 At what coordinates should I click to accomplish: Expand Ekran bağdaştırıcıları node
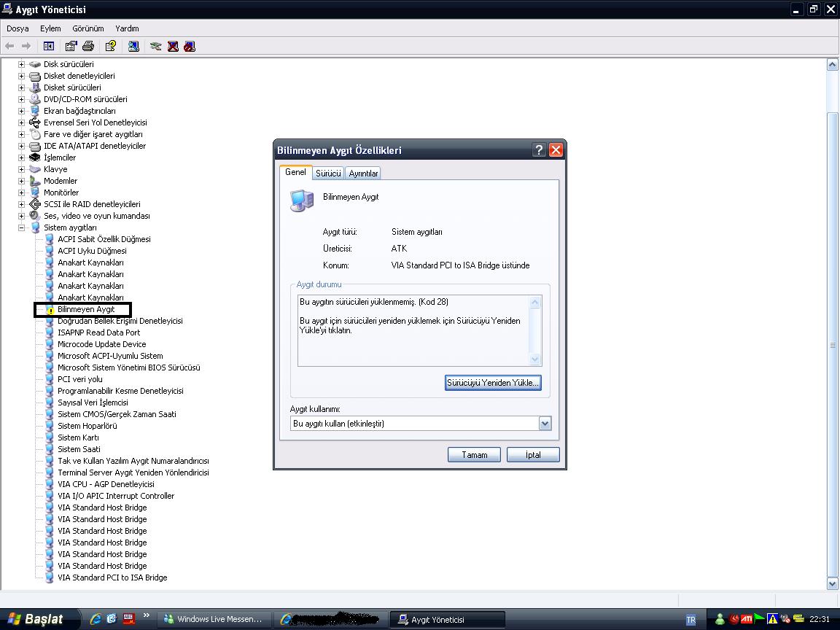(21, 111)
